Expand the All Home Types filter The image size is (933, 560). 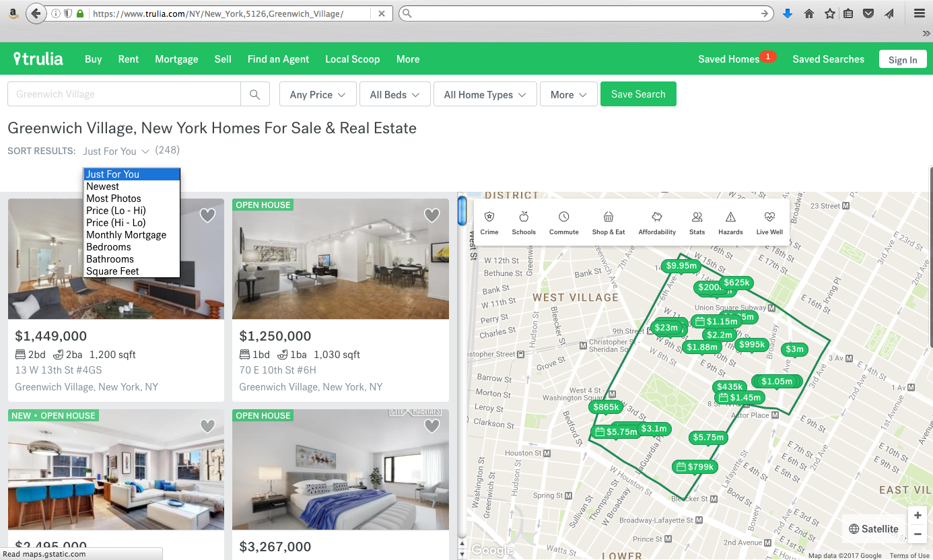pyautogui.click(x=485, y=95)
